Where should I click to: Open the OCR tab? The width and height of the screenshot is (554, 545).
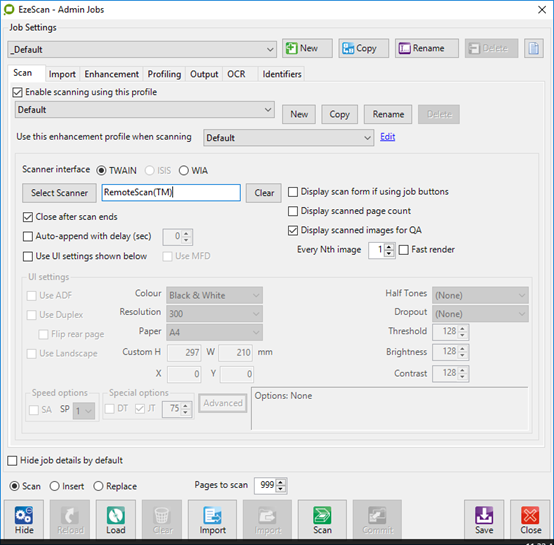click(x=236, y=74)
